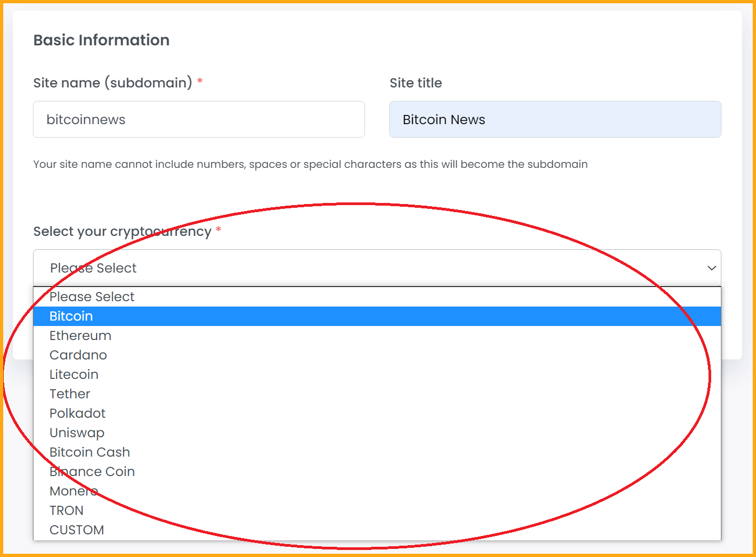Image resolution: width=756 pixels, height=557 pixels.
Task: Click the Site title label
Action: [416, 83]
